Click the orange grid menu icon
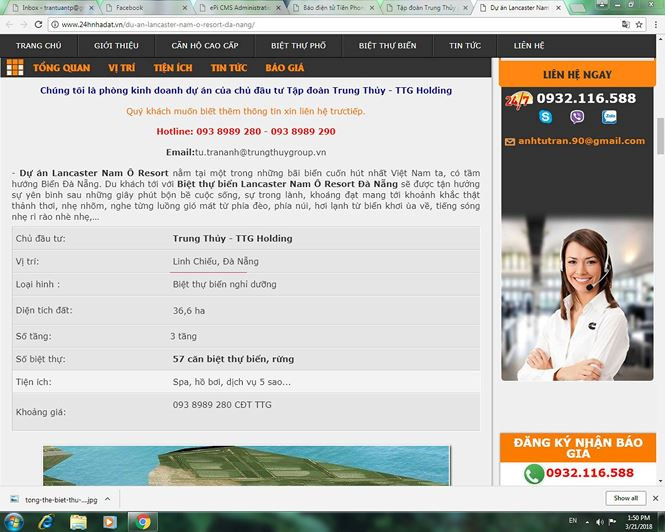Screen dimensions: 665x532 click(15, 67)
